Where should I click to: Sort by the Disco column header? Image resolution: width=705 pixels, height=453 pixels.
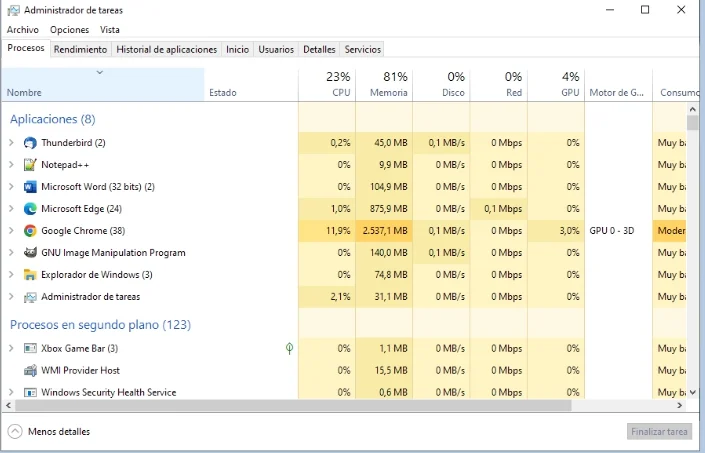(441, 85)
